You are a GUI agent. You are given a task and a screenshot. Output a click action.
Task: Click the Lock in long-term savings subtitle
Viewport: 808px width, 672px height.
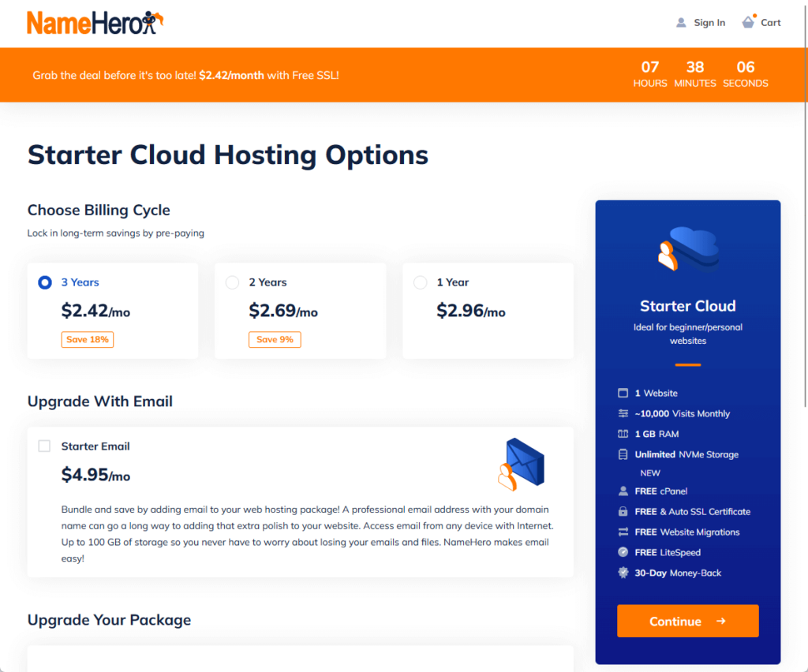click(115, 233)
